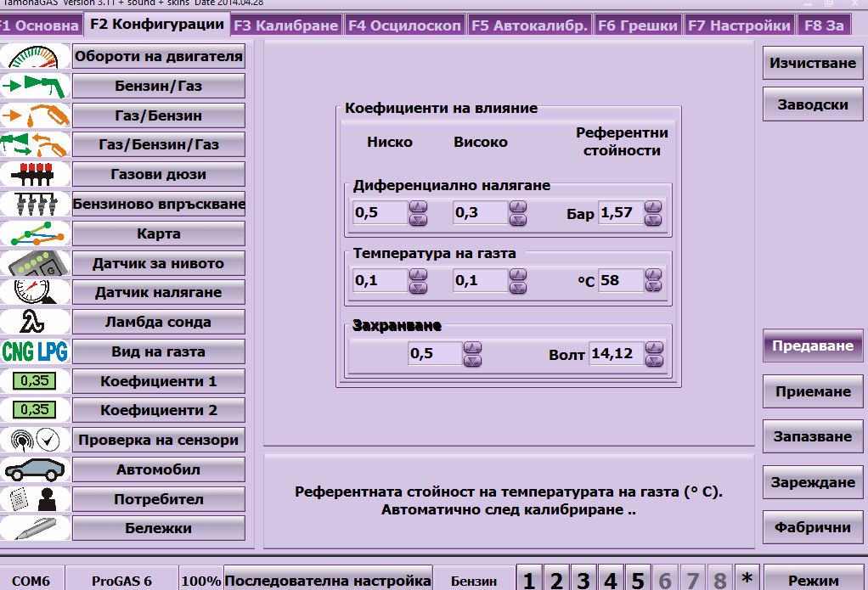Viewport: 868px width, 590px height.
Task: Click the gas injectors rail icon
Action: tap(34, 174)
